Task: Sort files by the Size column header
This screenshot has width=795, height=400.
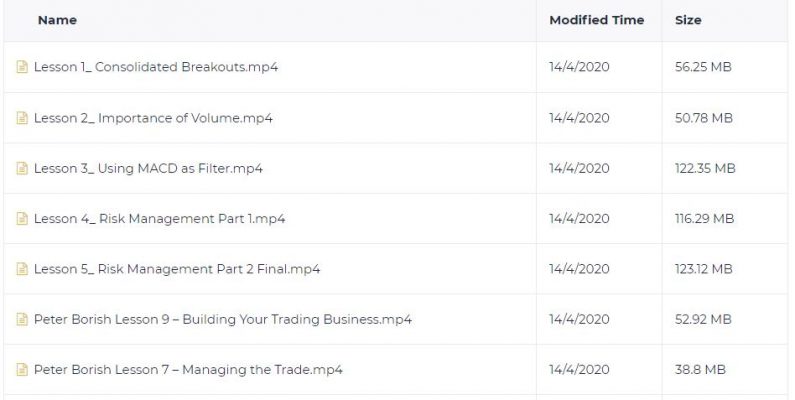Action: click(x=688, y=20)
